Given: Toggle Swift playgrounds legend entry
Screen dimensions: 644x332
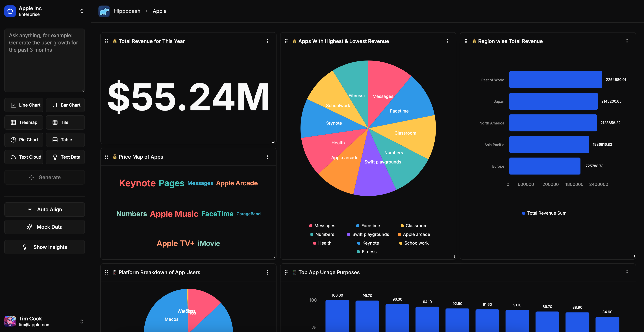Looking at the screenshot, I should (x=368, y=234).
